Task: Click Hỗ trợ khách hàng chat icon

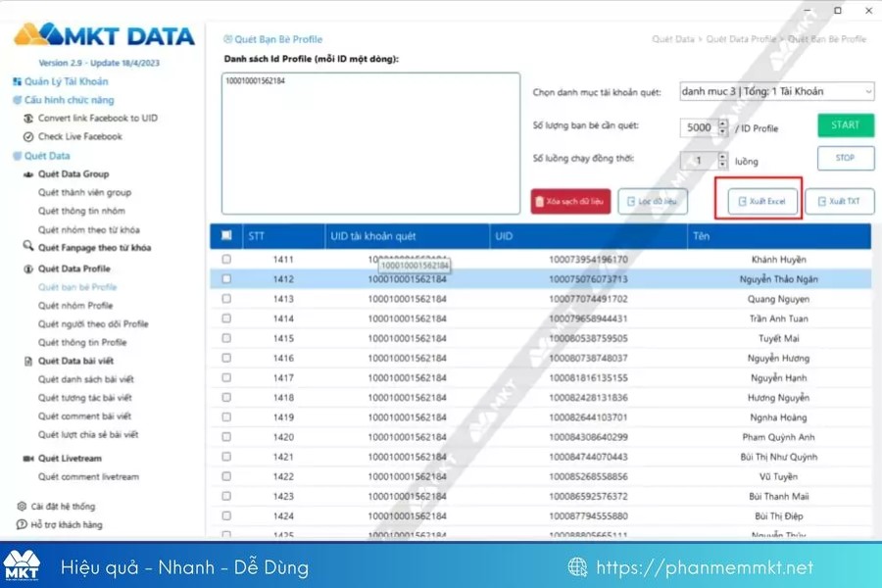Action: tap(22, 525)
